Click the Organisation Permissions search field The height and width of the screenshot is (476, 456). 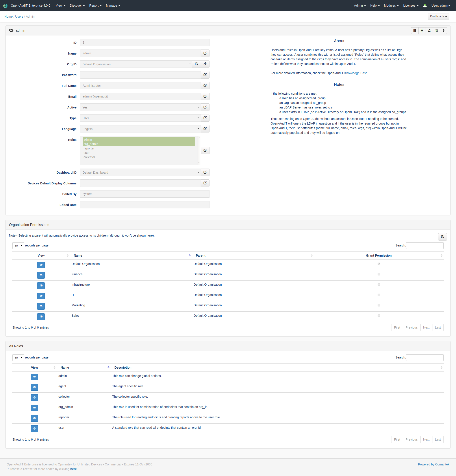[424, 246]
